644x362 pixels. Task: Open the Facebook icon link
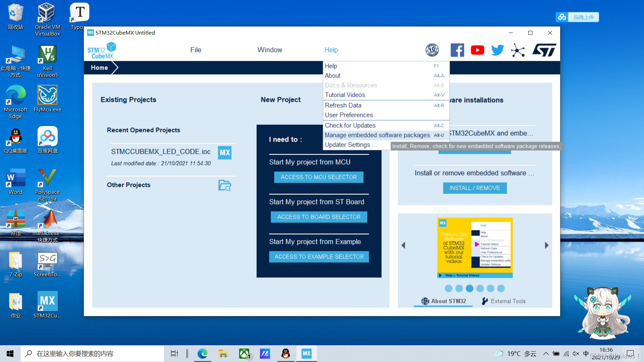(x=457, y=50)
